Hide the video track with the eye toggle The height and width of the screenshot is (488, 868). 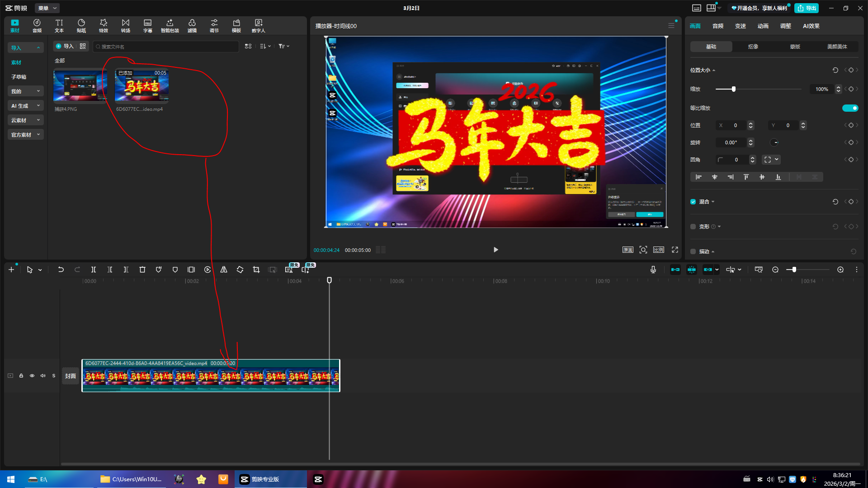(32, 375)
